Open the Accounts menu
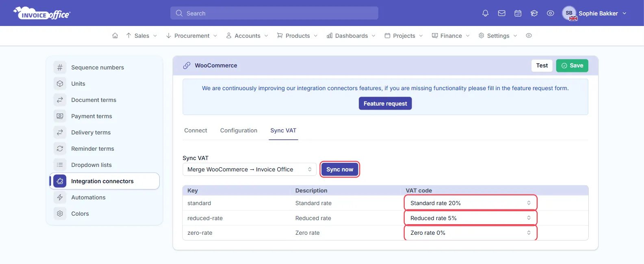This screenshot has height=264, width=644. point(247,36)
